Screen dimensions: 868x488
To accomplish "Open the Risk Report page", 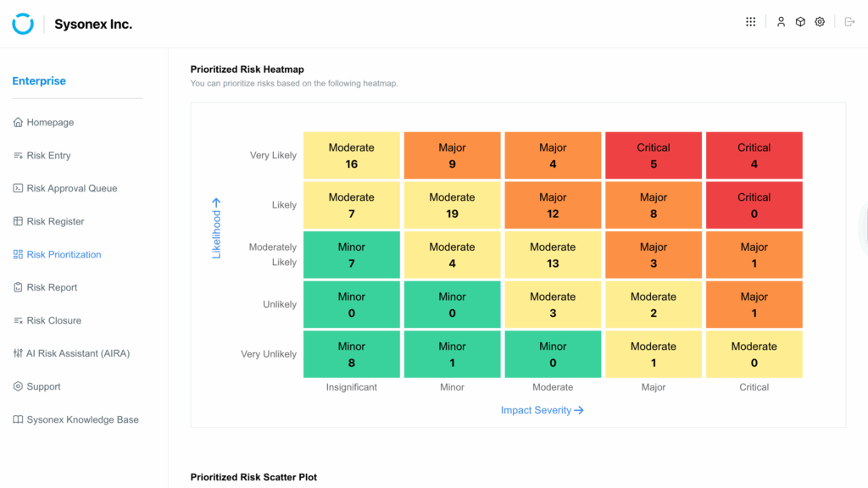I will tap(52, 287).
